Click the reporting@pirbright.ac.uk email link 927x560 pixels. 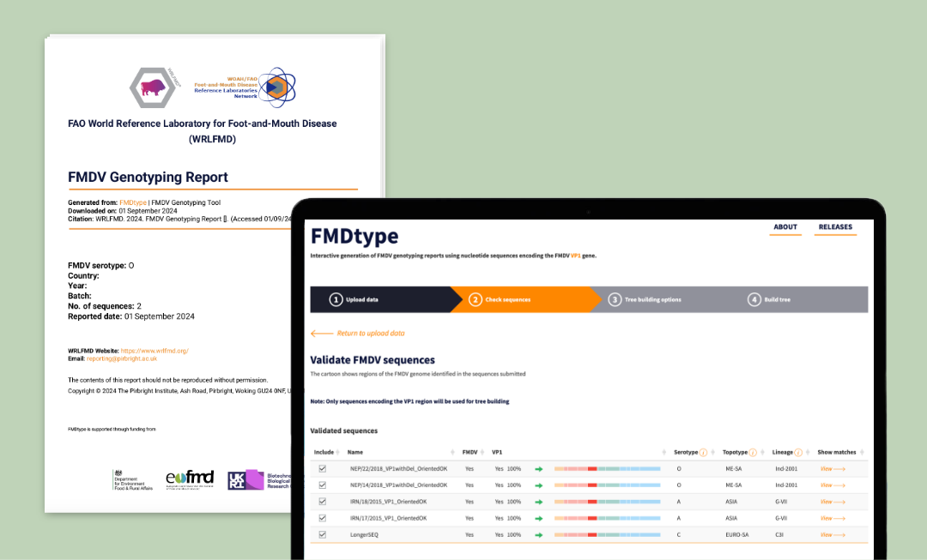coord(122,358)
